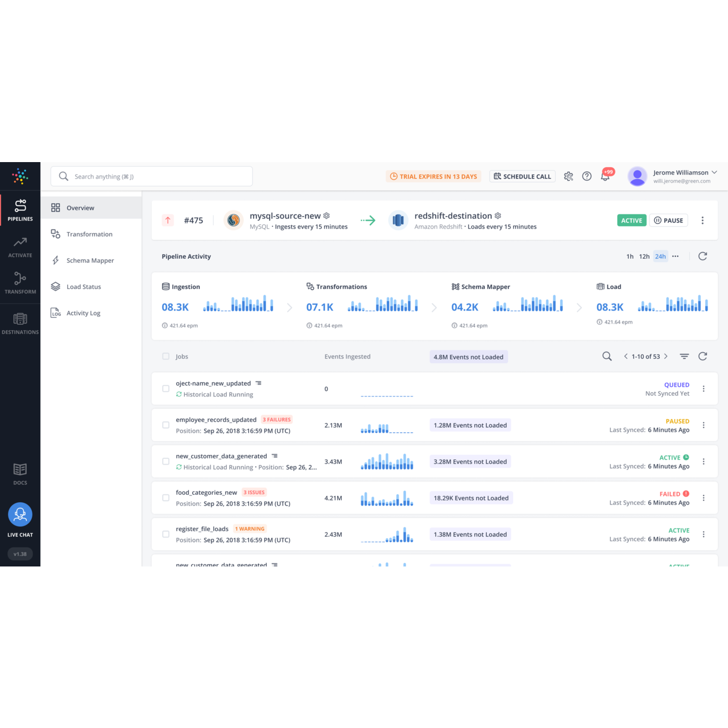Open jobs search magnifier icon

coord(607,357)
